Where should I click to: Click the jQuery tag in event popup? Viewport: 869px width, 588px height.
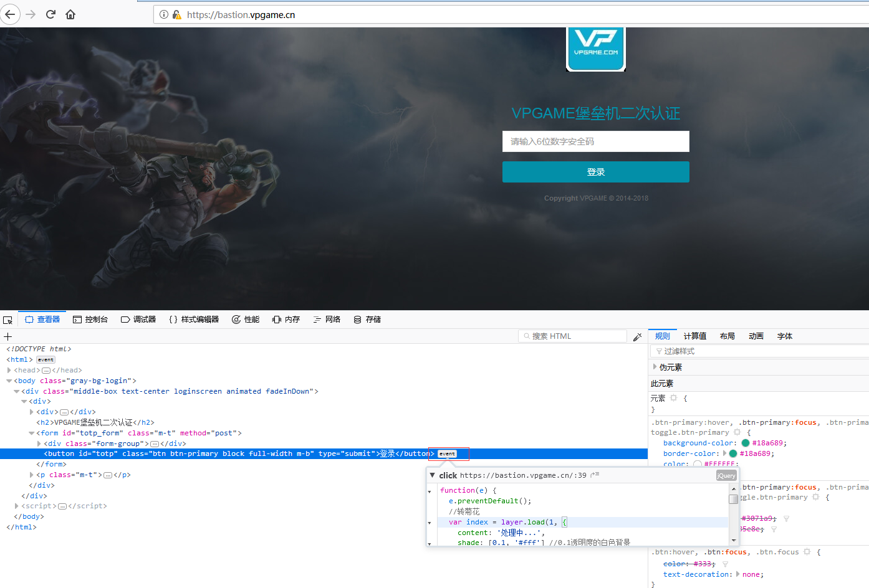pos(726,475)
